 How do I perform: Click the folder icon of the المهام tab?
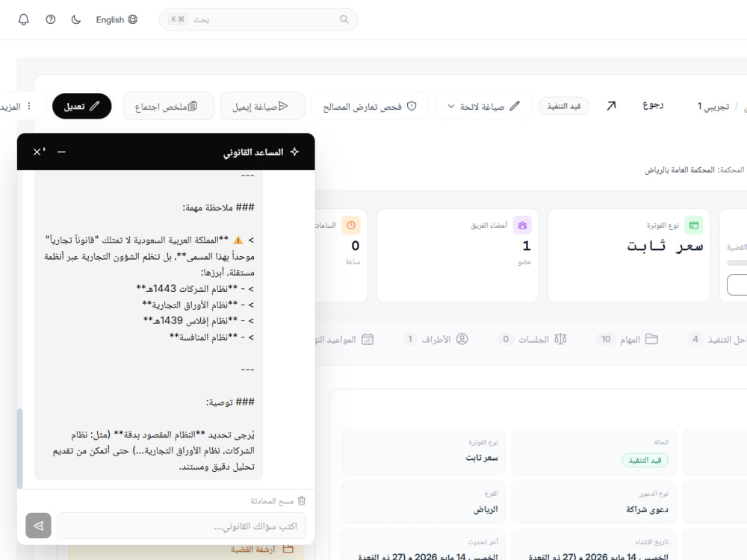[651, 339]
